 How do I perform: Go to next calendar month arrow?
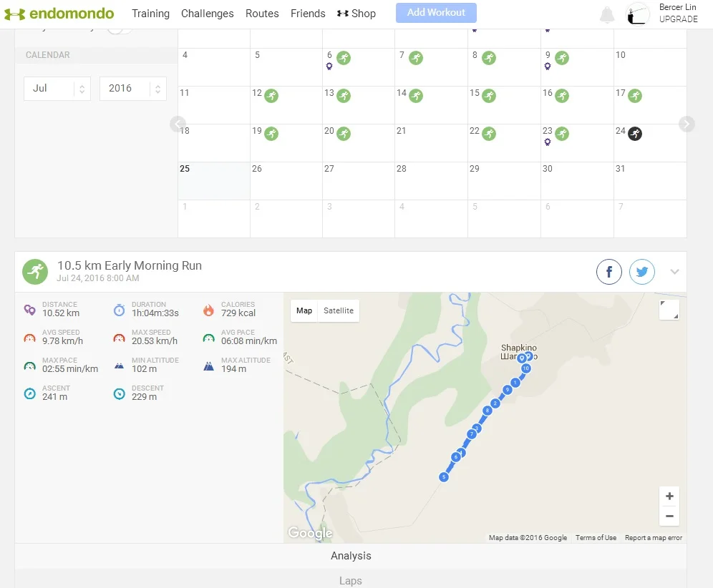(x=686, y=124)
